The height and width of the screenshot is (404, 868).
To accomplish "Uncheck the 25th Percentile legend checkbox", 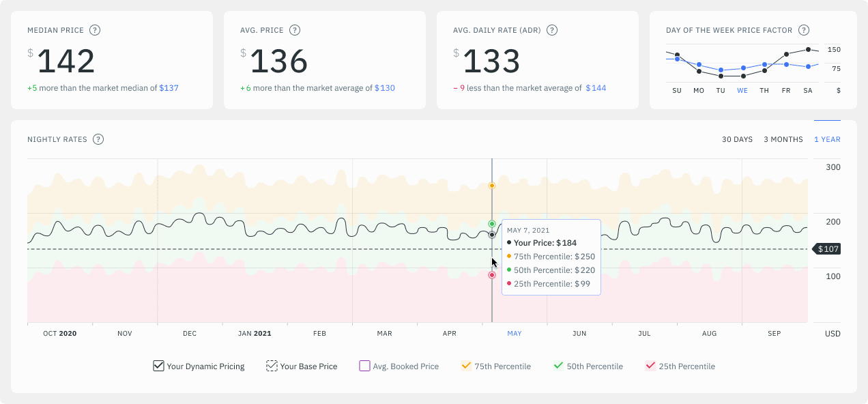I will click(650, 366).
